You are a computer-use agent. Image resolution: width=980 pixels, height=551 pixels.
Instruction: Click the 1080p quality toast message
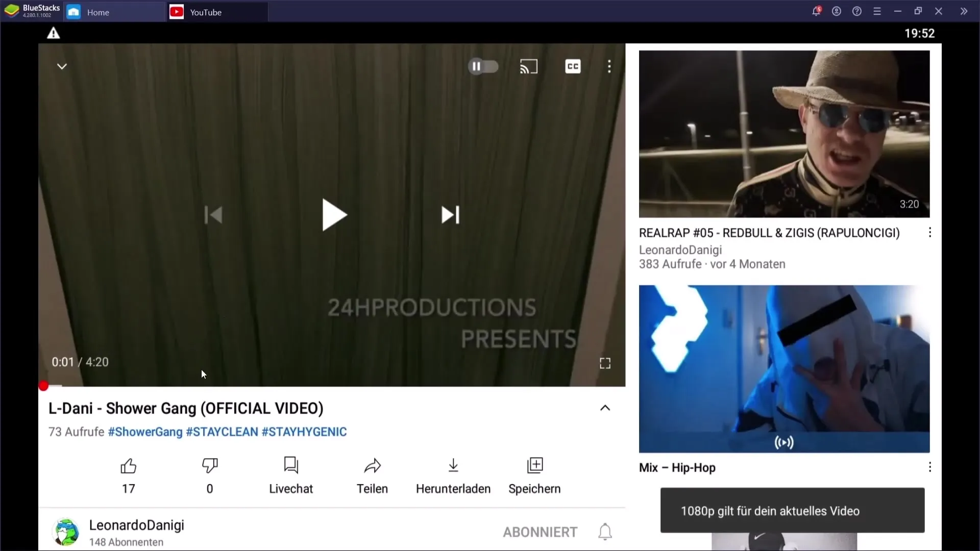(x=792, y=511)
